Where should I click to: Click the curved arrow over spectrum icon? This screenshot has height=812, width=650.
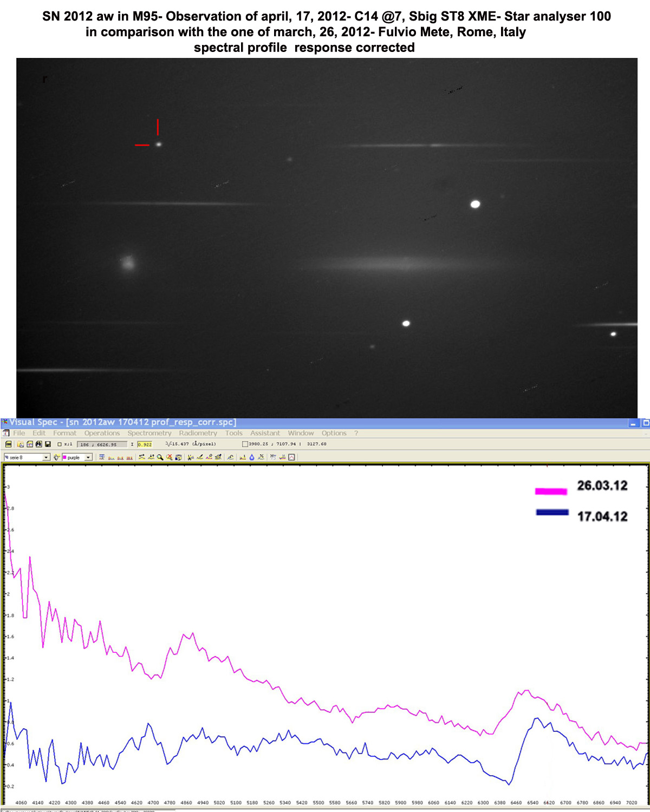pyautogui.click(x=230, y=457)
